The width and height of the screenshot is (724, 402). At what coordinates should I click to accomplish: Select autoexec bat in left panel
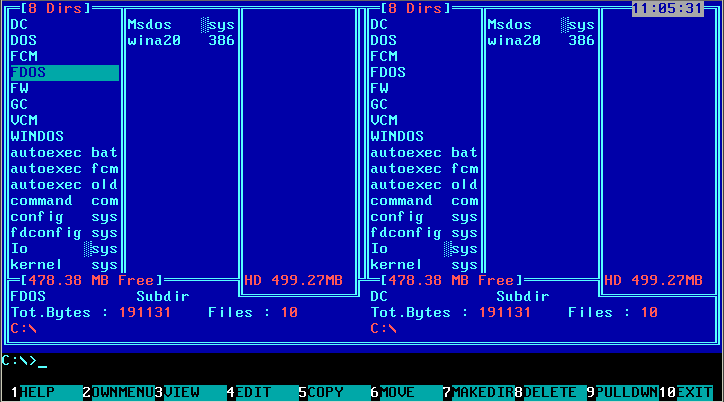[x=65, y=153]
